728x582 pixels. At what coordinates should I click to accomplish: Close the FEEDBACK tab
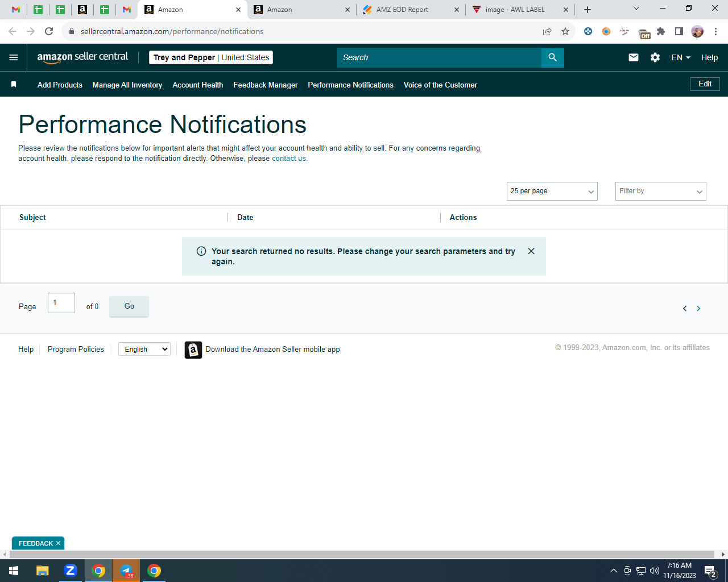[58, 543]
